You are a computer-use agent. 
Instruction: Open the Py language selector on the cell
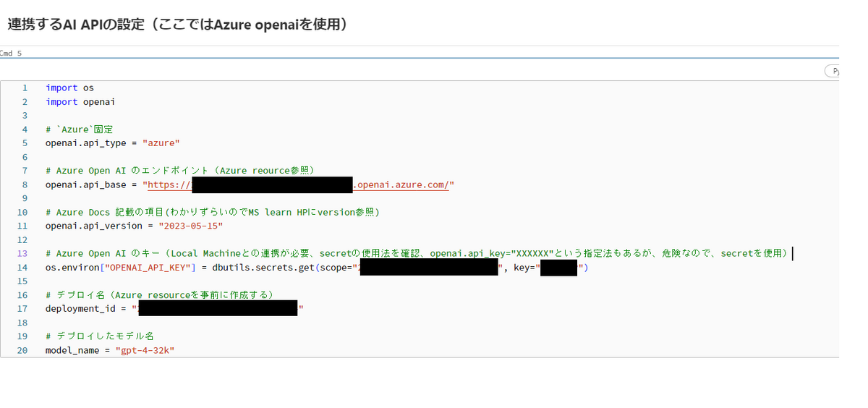point(832,71)
